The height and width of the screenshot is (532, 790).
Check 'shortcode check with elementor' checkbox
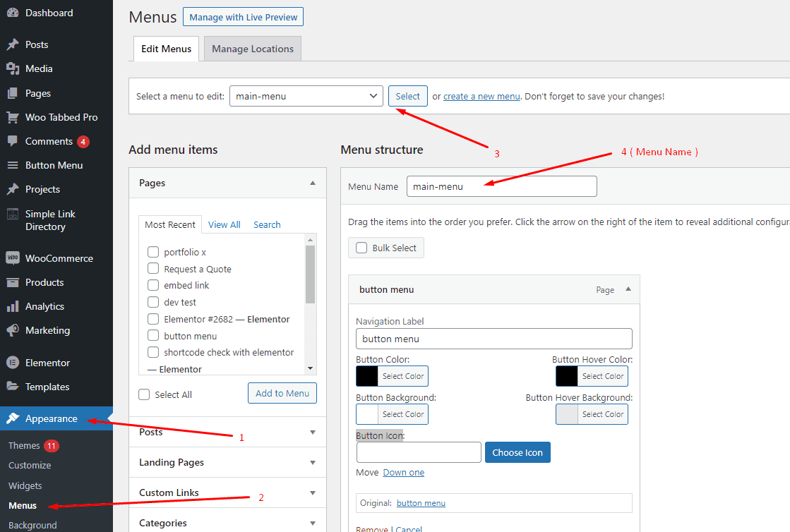point(153,352)
